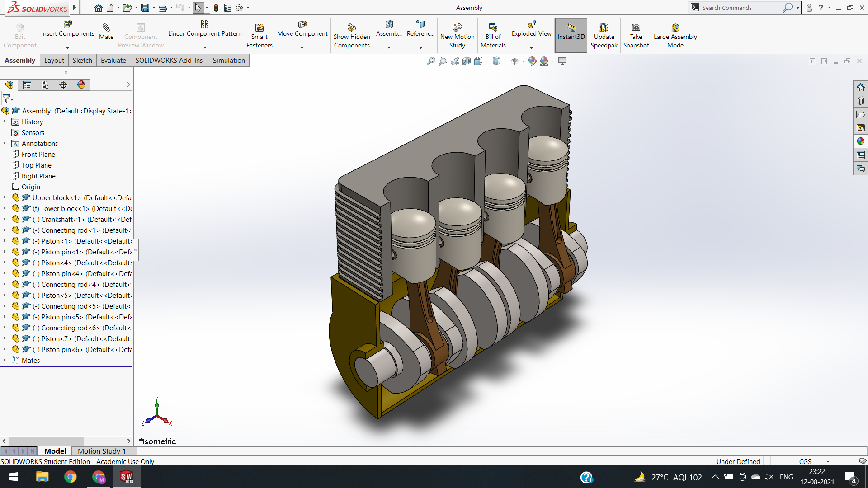Expand the Crankshaft<1> tree node
Viewport: 868px width, 488px height.
click(5, 219)
